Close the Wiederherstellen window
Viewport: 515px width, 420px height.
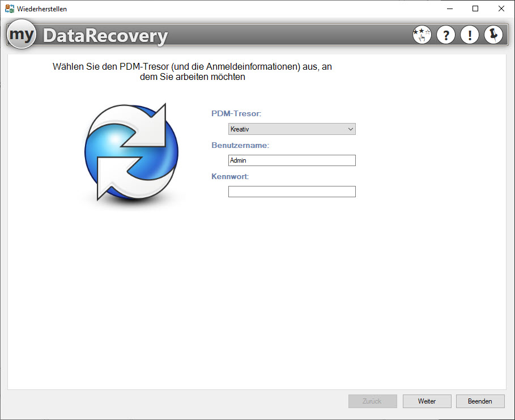point(501,9)
